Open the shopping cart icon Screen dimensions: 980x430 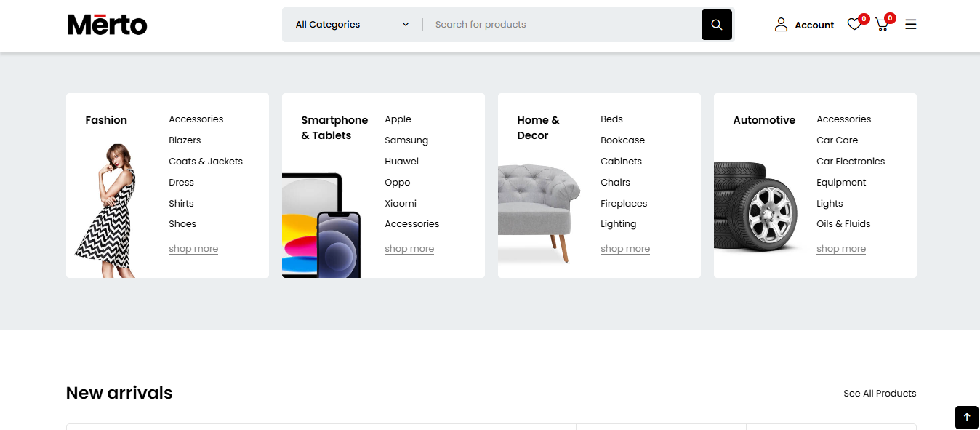882,25
